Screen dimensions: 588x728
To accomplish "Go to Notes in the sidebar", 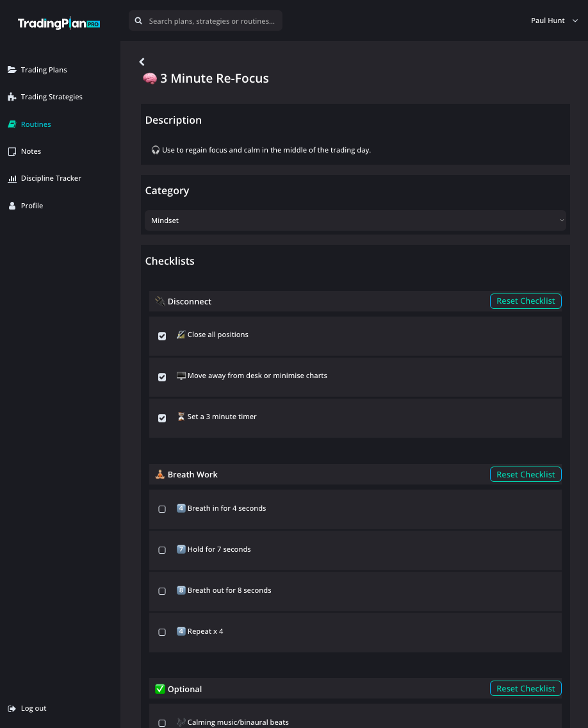I will (x=31, y=151).
